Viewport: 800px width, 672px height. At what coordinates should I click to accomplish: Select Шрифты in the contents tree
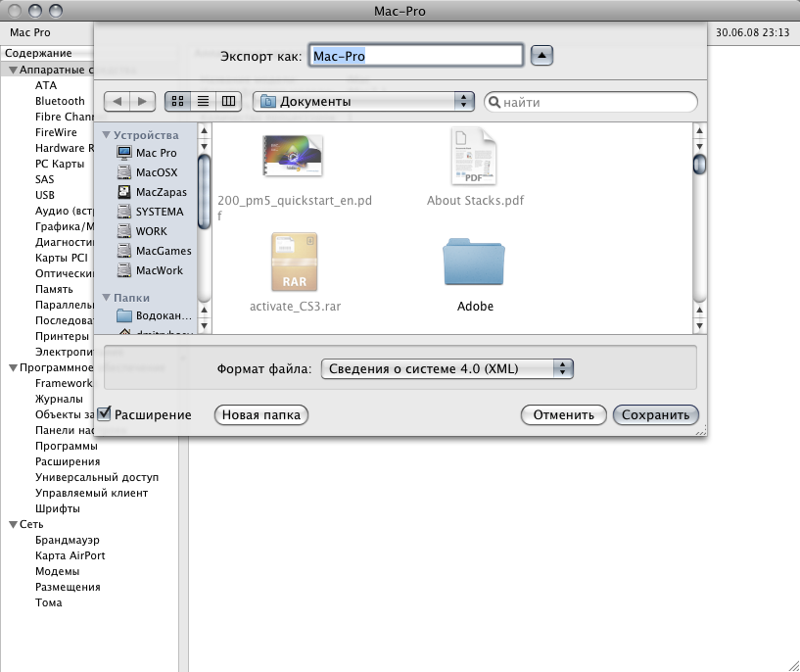click(x=58, y=508)
